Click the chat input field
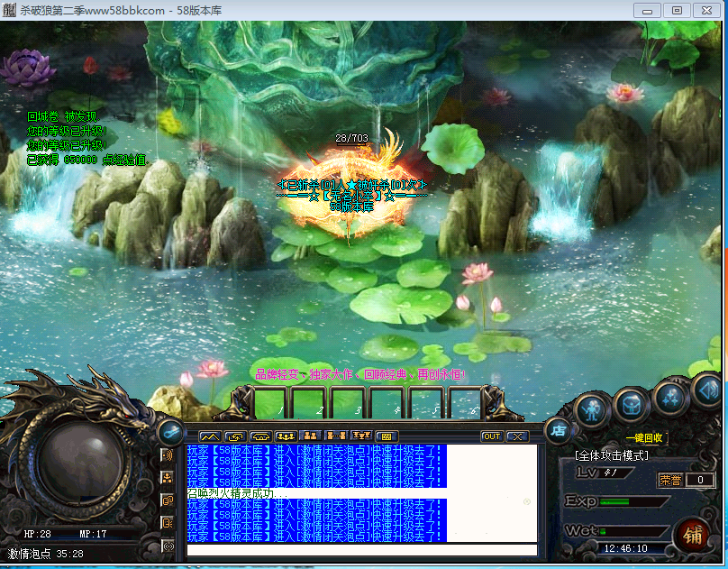Viewport: 728px width, 569px height. pyautogui.click(x=361, y=550)
